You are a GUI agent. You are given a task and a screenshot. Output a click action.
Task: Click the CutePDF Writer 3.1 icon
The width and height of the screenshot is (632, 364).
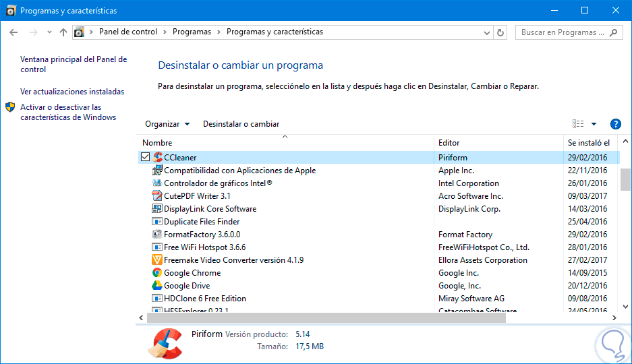(157, 195)
